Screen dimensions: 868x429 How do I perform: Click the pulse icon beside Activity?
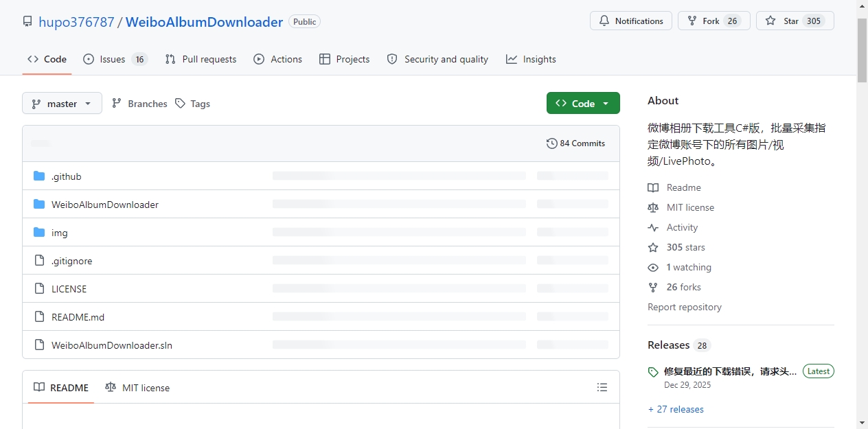click(653, 227)
